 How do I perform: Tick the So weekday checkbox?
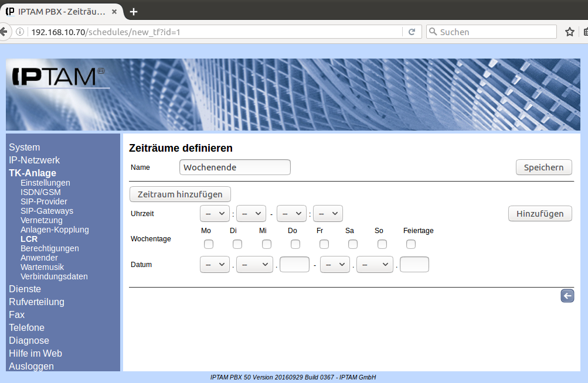click(x=382, y=244)
